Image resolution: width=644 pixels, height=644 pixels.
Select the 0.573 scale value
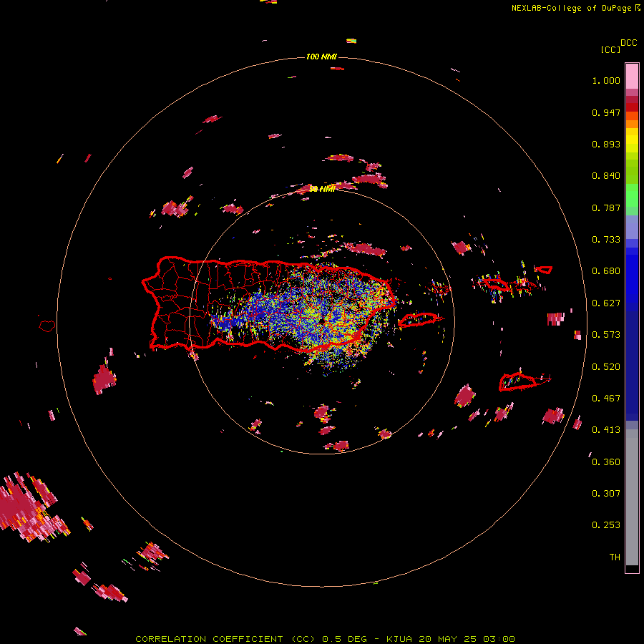[606, 335]
